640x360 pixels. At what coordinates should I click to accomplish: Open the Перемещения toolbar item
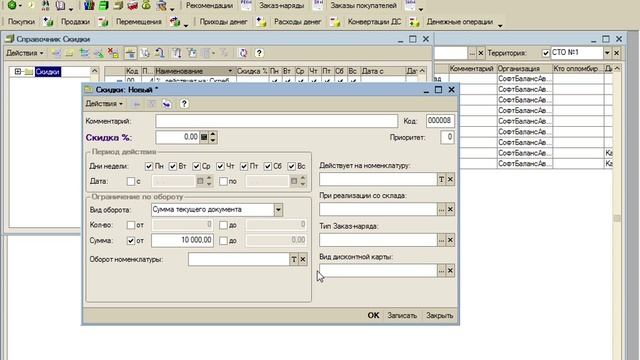pyautogui.click(x=138, y=22)
